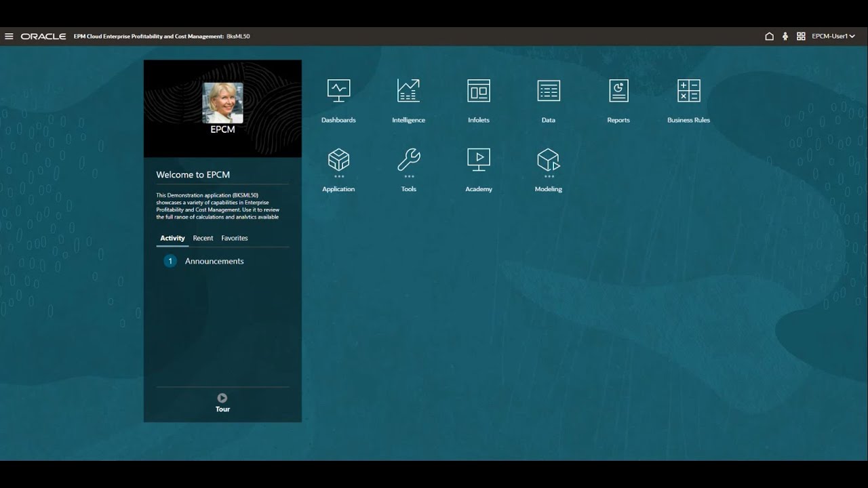Switch to the Recent tab
Image resolution: width=868 pixels, height=488 pixels.
tap(203, 239)
